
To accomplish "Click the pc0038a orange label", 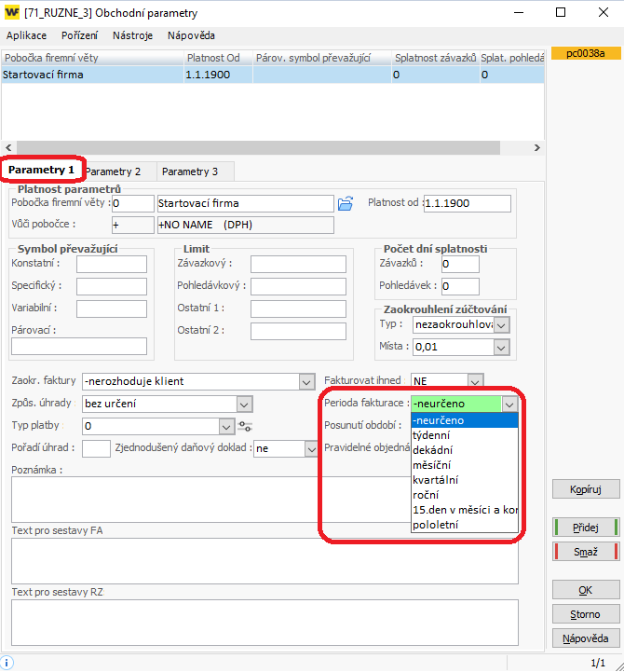I will tap(586, 53).
